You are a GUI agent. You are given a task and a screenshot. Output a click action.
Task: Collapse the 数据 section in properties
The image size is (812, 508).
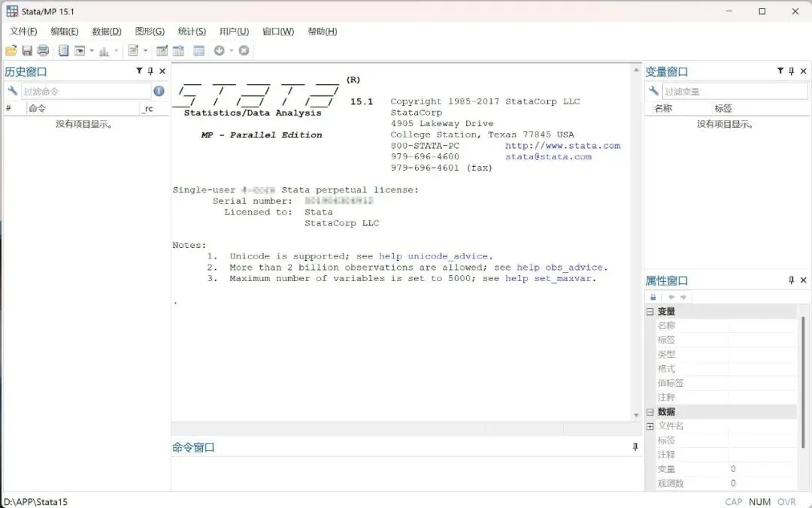pos(650,412)
